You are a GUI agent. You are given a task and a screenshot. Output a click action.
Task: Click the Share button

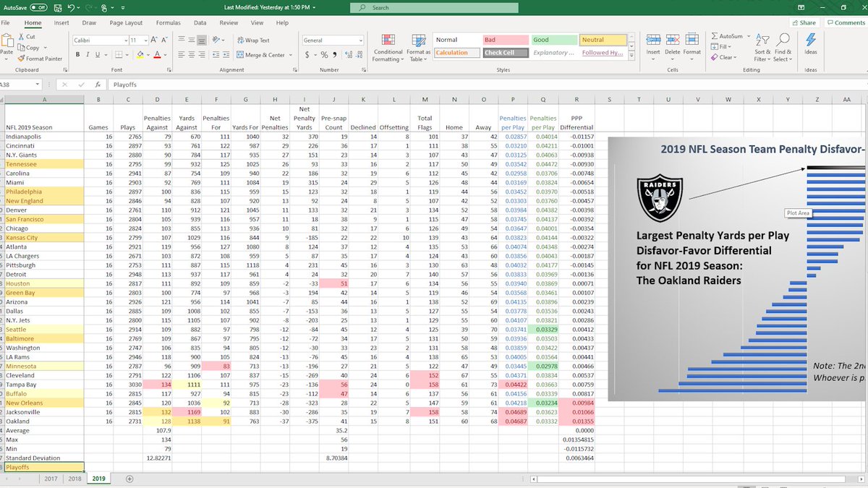pos(804,22)
